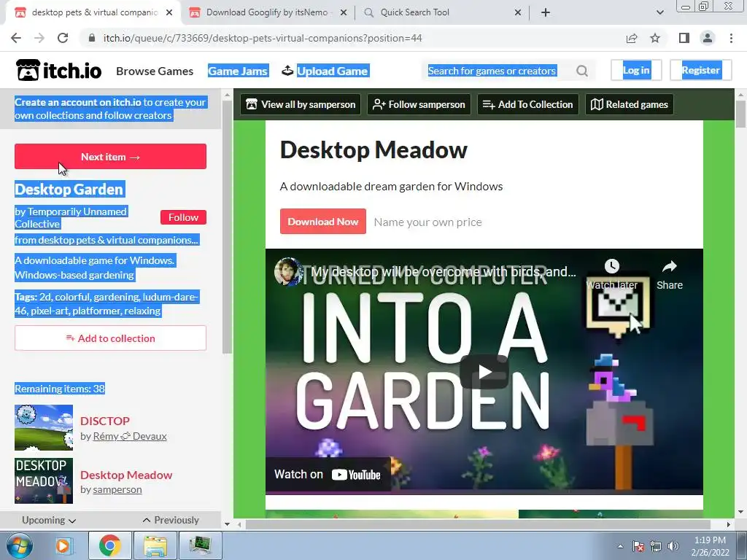Image resolution: width=747 pixels, height=560 pixels.
Task: Click the main page vertical scrollbar
Action: point(741,114)
